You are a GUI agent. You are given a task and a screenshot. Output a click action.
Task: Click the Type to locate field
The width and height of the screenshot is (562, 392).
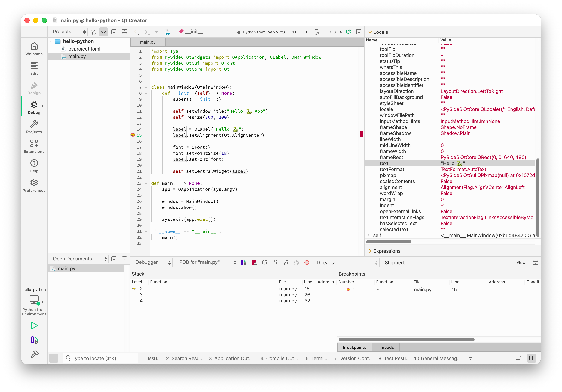[100, 358]
